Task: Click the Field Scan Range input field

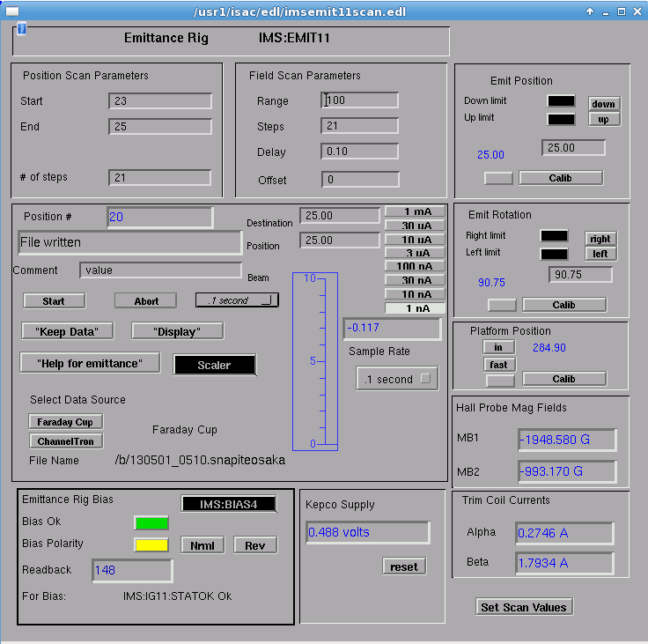Action: click(360, 100)
